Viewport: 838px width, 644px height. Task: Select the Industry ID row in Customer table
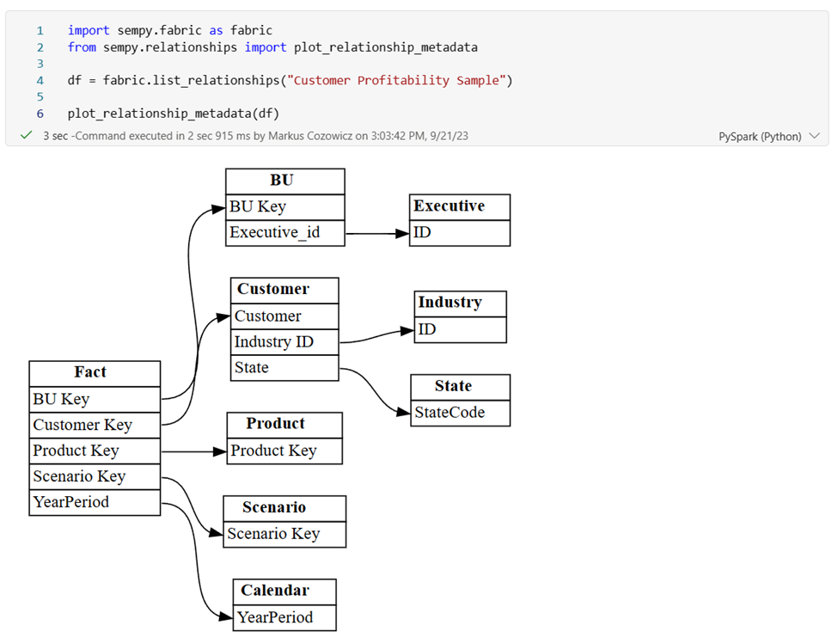[284, 341]
